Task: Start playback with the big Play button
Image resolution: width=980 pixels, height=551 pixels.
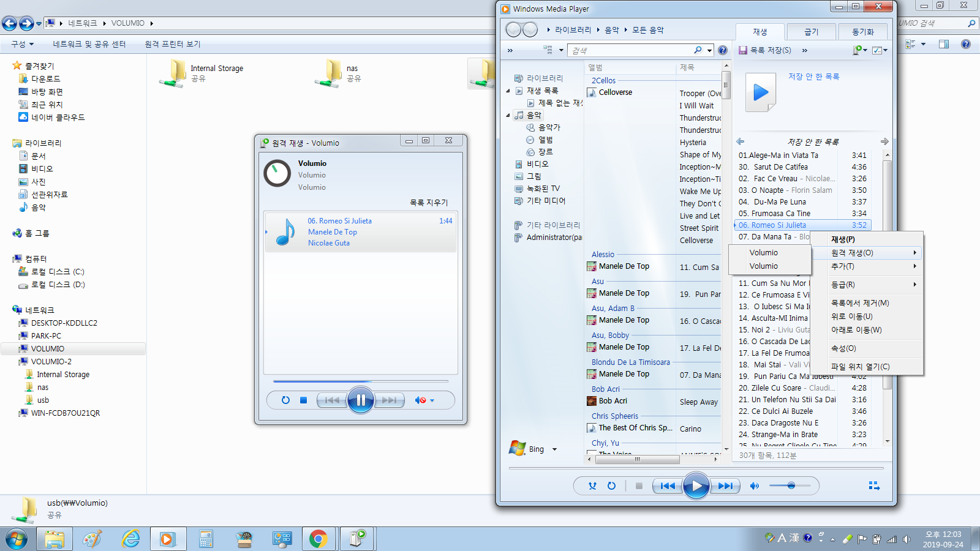Action: tap(696, 486)
